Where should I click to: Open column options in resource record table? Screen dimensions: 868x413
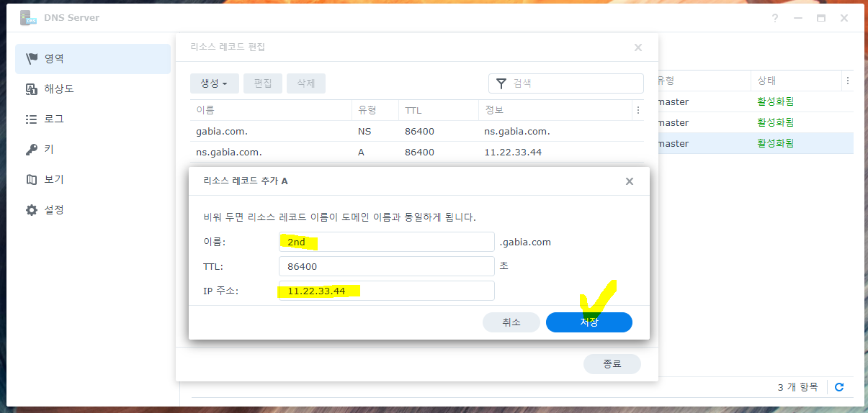pyautogui.click(x=637, y=110)
